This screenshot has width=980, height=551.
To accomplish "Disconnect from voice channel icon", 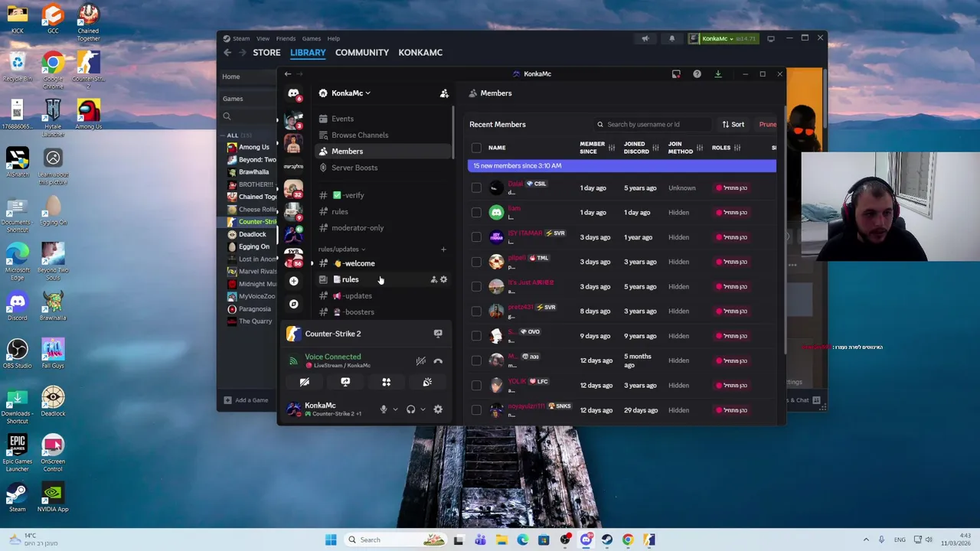I will [x=438, y=360].
